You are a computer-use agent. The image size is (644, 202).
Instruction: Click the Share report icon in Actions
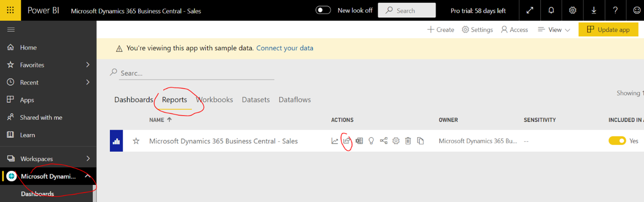tap(347, 141)
